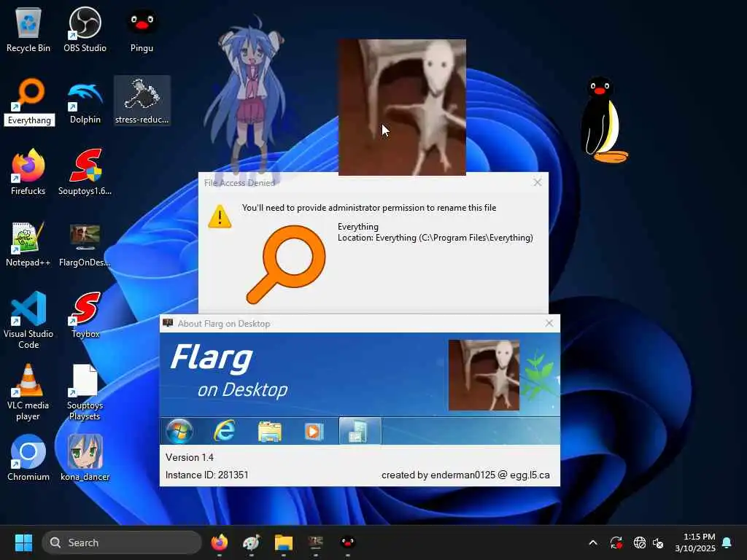This screenshot has width=747, height=560.
Task: Click the large orange Everything magnifier icon
Action: click(286, 265)
